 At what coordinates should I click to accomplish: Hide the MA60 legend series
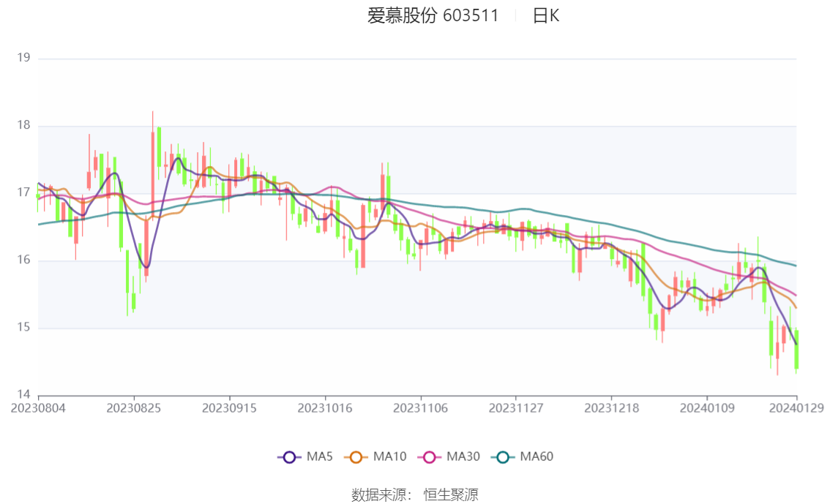(x=523, y=456)
